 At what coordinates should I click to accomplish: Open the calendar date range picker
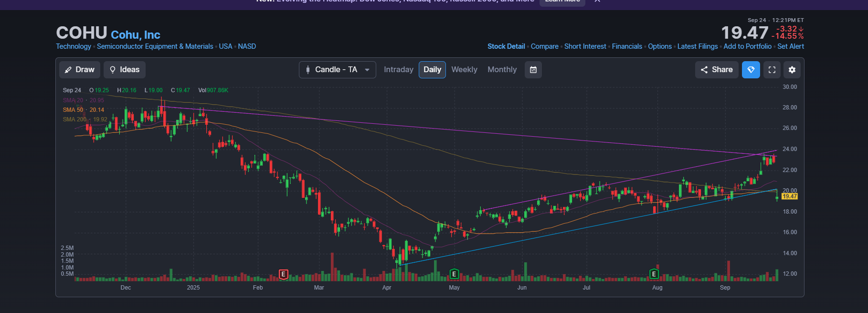(x=533, y=70)
